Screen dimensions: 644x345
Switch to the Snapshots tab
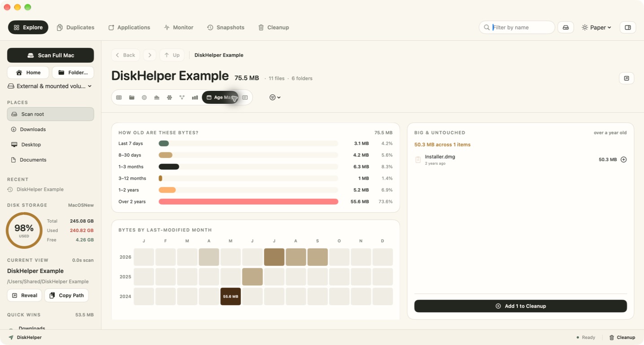[226, 27]
